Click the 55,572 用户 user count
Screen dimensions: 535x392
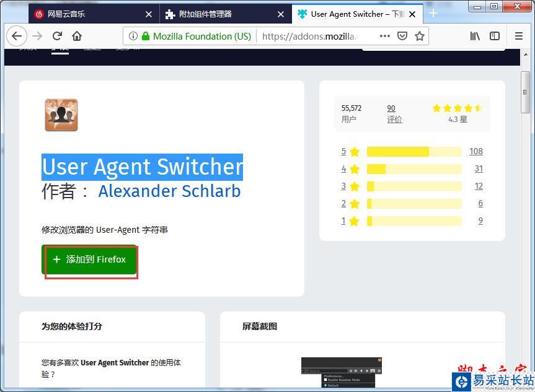click(352, 114)
